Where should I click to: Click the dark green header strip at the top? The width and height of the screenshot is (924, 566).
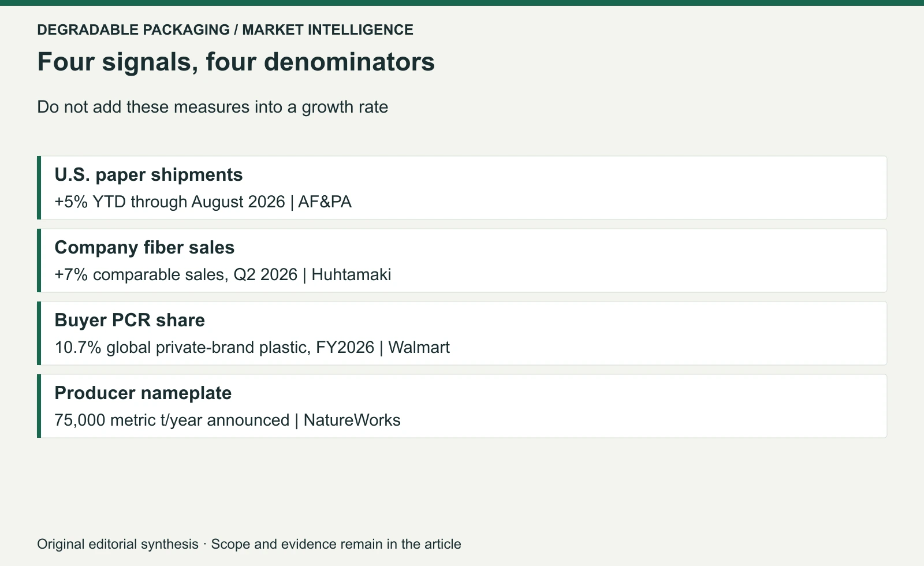[462, 3]
